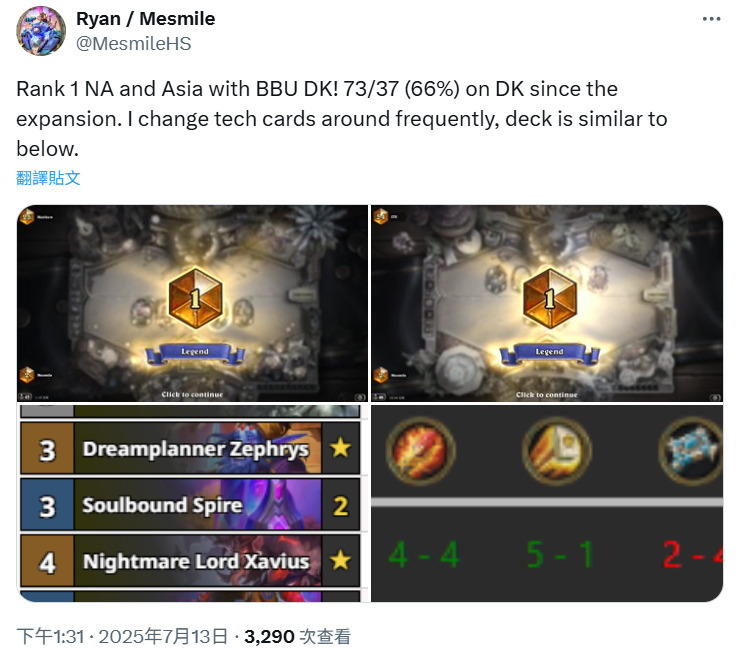The image size is (744, 653).
Task: Visit the @MesmileHS handle link
Action: (x=133, y=44)
